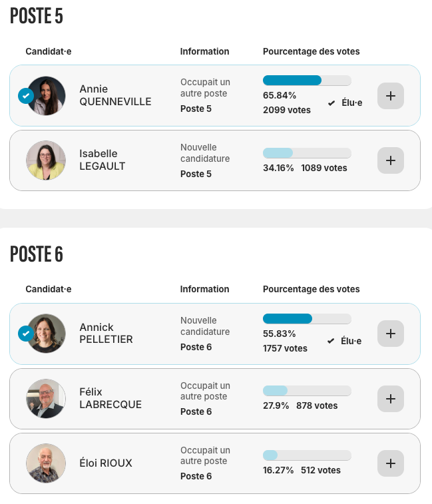Select the Isabelle LEGAULT candidate name
Viewport: 432px width, 504px height.
tap(102, 160)
